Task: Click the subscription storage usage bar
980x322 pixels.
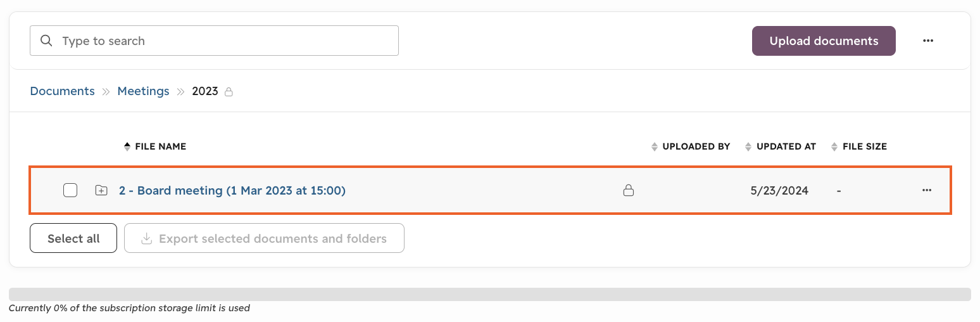Action: click(490, 294)
